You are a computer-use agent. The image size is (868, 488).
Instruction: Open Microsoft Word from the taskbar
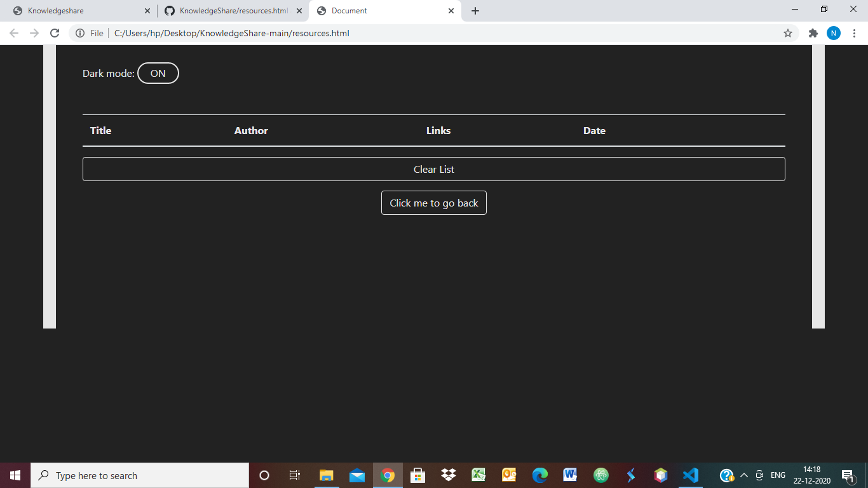(569, 475)
